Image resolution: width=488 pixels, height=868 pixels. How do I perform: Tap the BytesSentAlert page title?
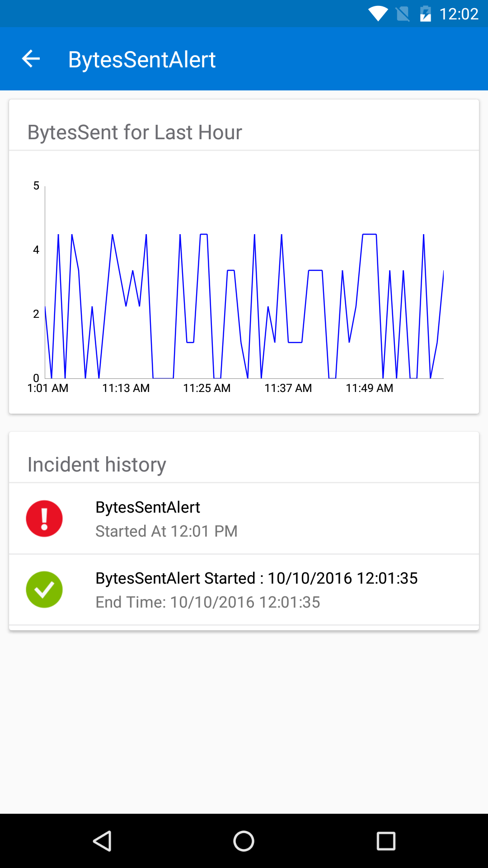(142, 60)
